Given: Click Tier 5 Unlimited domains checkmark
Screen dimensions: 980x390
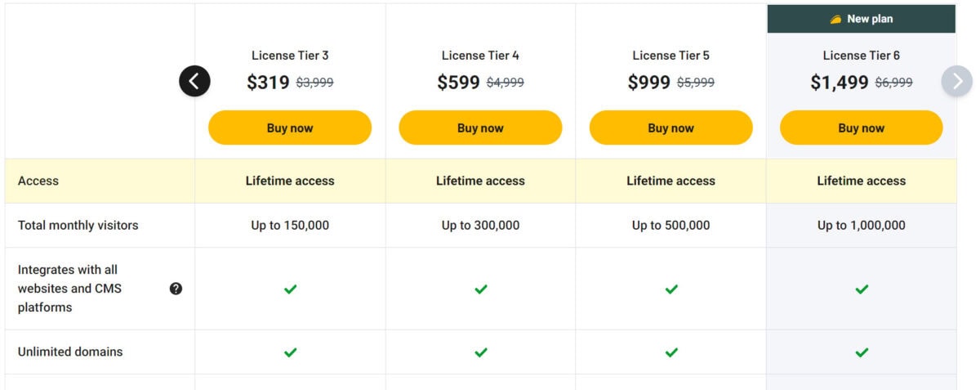Looking at the screenshot, I should pyautogui.click(x=671, y=352).
